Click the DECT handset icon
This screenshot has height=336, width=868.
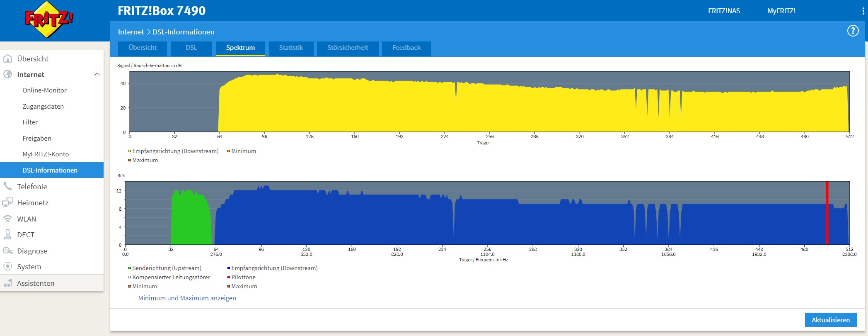[x=7, y=234]
